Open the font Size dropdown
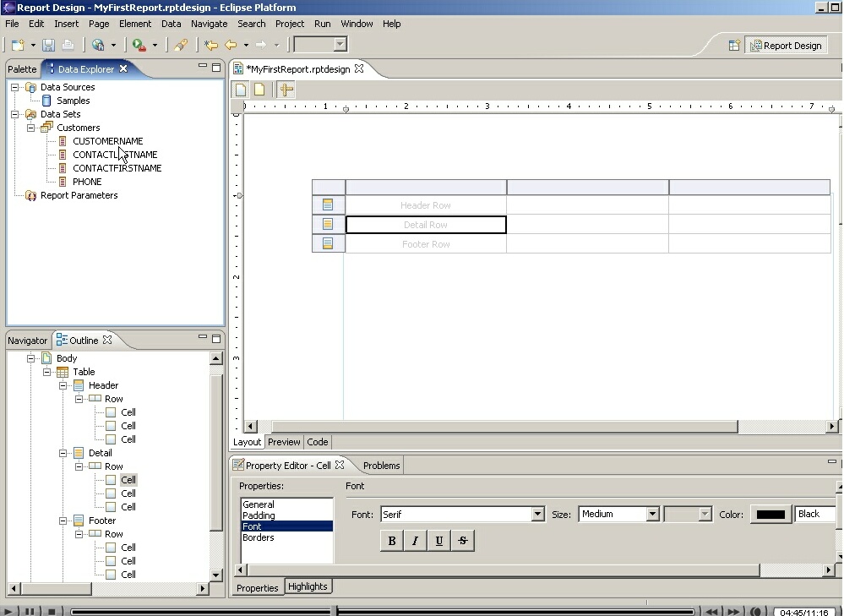Image resolution: width=844 pixels, height=616 pixels. pos(652,515)
